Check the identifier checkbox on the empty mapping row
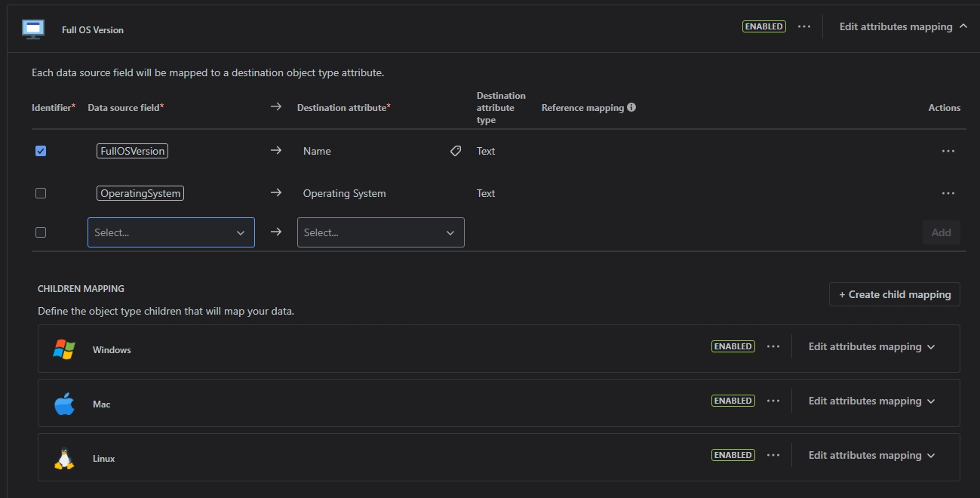Viewport: 980px width, 498px height. pyautogui.click(x=41, y=232)
